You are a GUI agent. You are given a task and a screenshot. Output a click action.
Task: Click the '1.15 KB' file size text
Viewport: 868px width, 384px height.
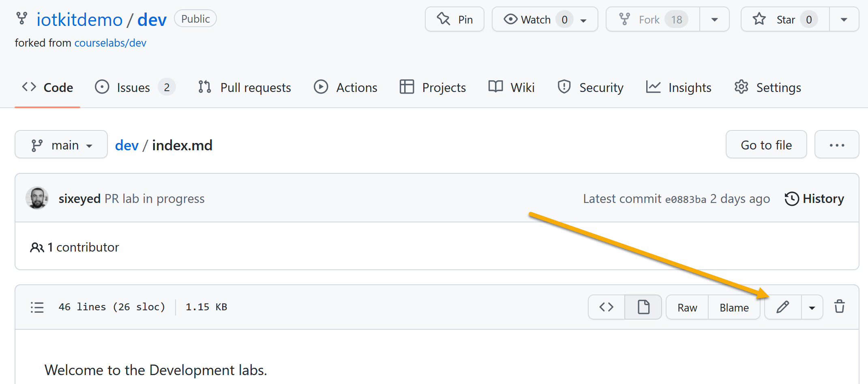pos(206,307)
